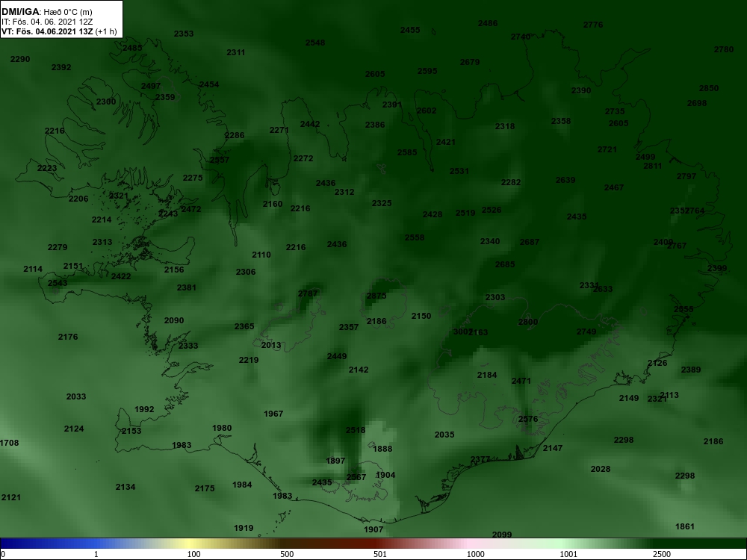Click the map value 1888
The image size is (747, 560).
[x=382, y=449]
